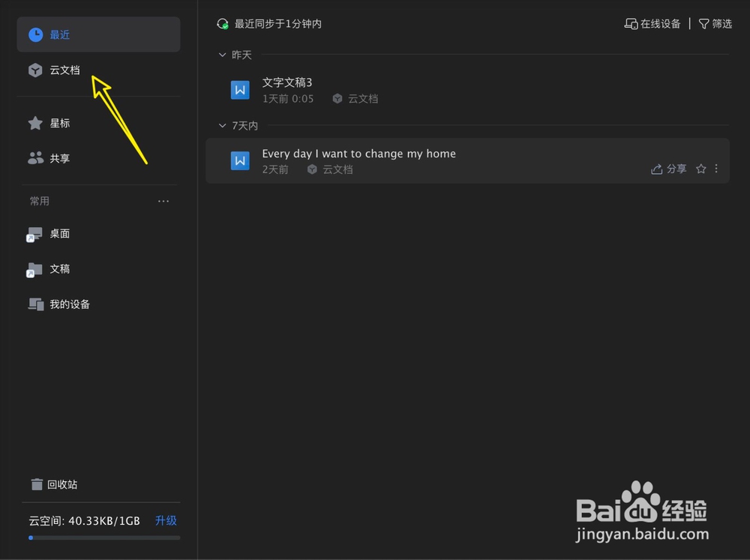Open the 桌面 desktop shortcut
Viewport: 750px width, 560px height.
click(98, 234)
